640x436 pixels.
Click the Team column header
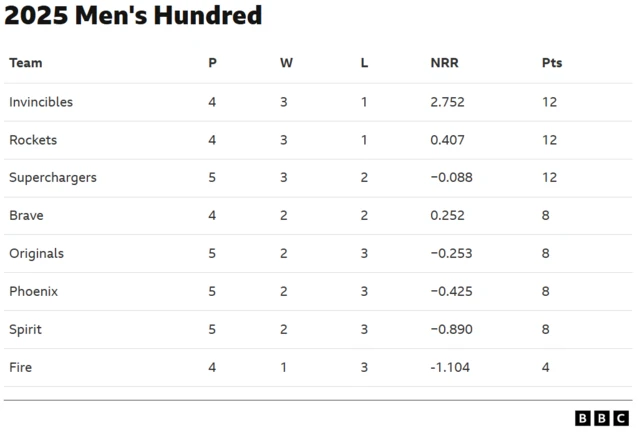[26, 63]
